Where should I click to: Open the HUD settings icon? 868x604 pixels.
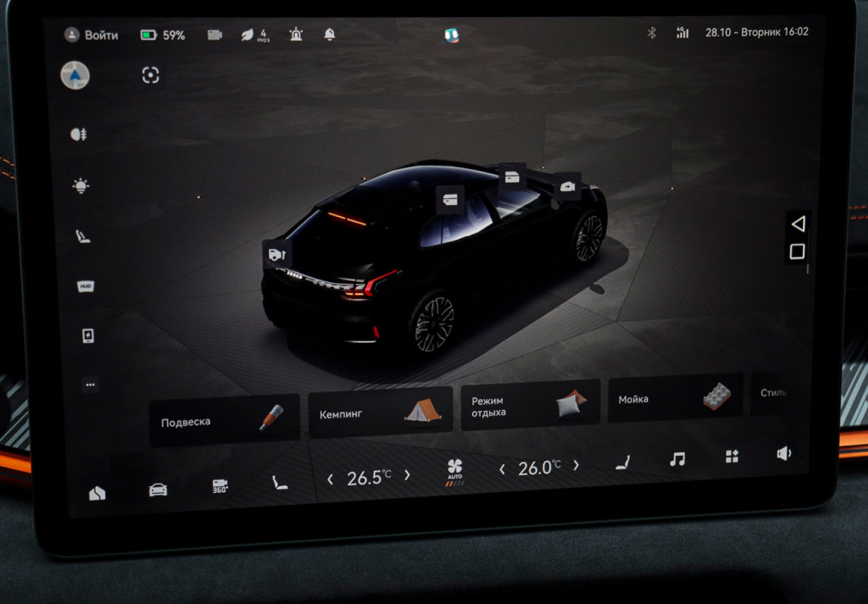coord(85,286)
